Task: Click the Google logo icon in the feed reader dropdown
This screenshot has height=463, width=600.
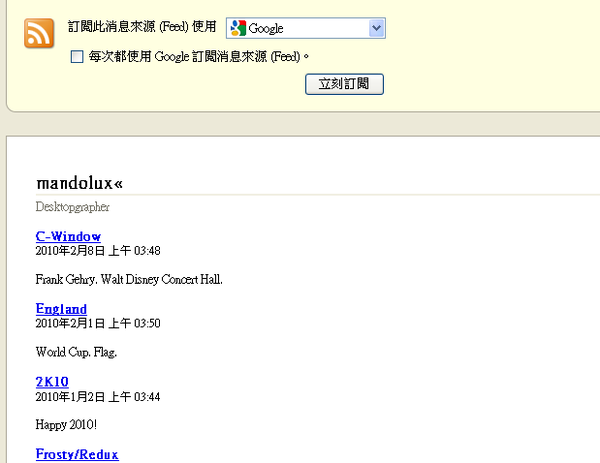Action: pyautogui.click(x=238, y=28)
